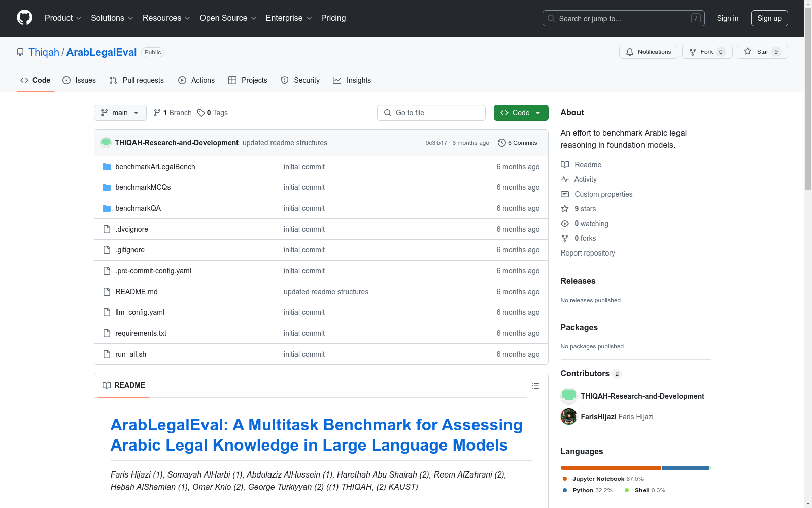Expand the Resources menu

click(x=166, y=18)
